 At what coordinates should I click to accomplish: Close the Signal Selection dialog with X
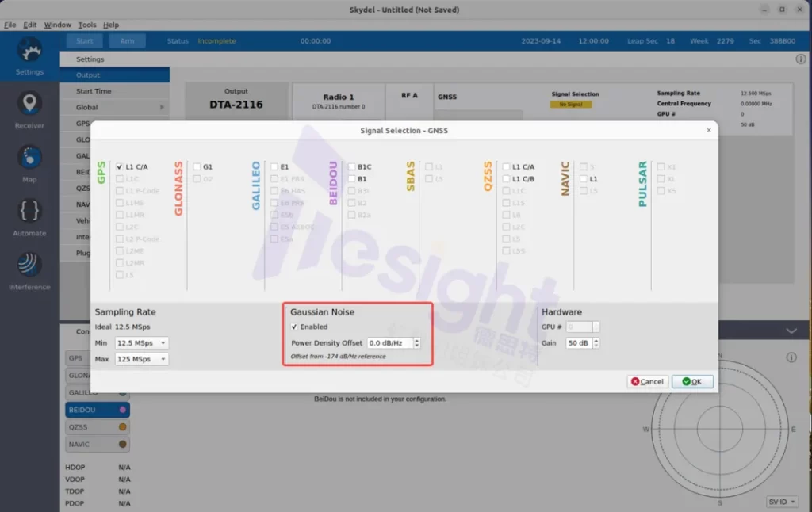tap(708, 130)
